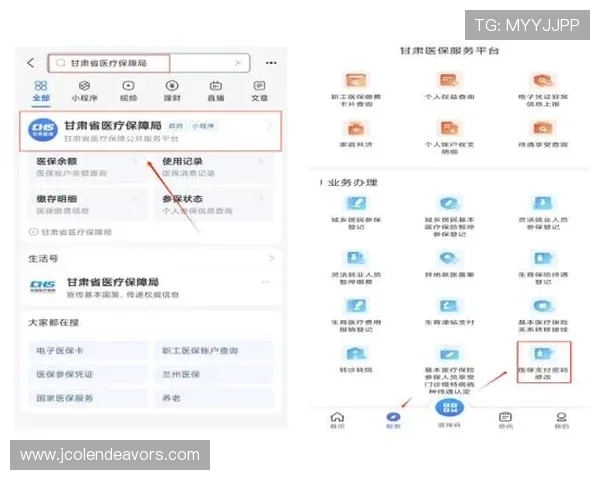The image size is (600, 480).
Task: Open 灵活就业人员参保登记 service
Action: (x=543, y=213)
